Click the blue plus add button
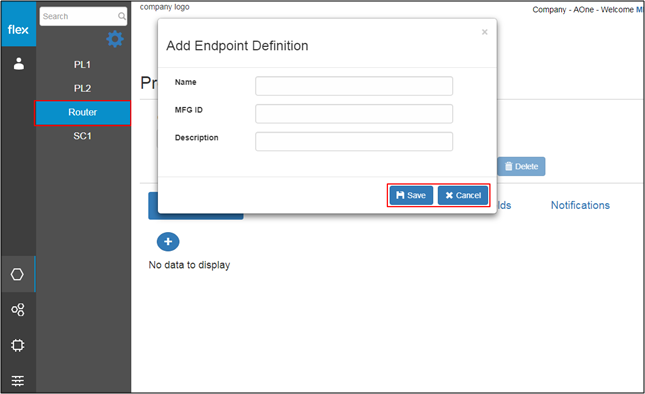Viewport: 645px width, 394px height. coord(168,241)
